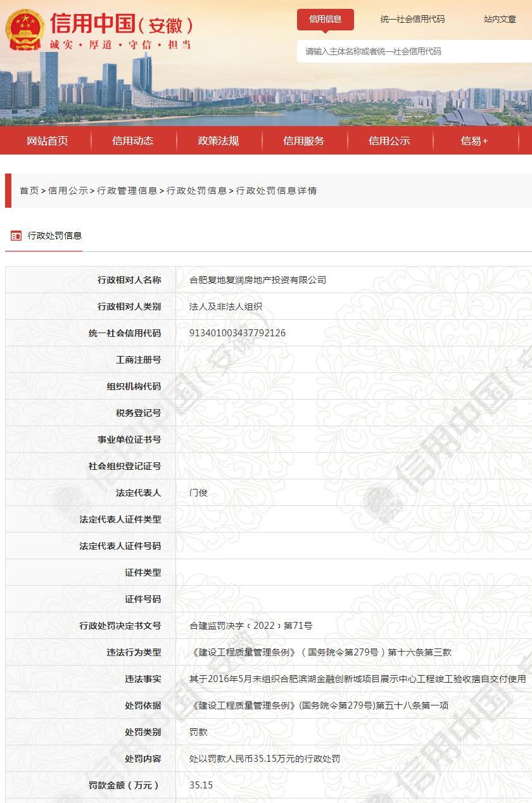This screenshot has width=532, height=803.
Task: Go to 信用公示 in the breadcrumb
Action: [68, 191]
